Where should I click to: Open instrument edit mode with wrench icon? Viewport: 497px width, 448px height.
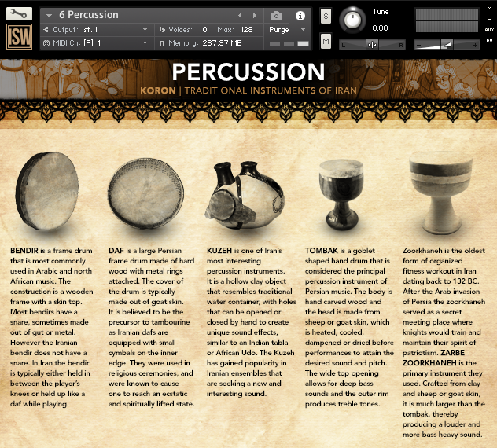(19, 14)
